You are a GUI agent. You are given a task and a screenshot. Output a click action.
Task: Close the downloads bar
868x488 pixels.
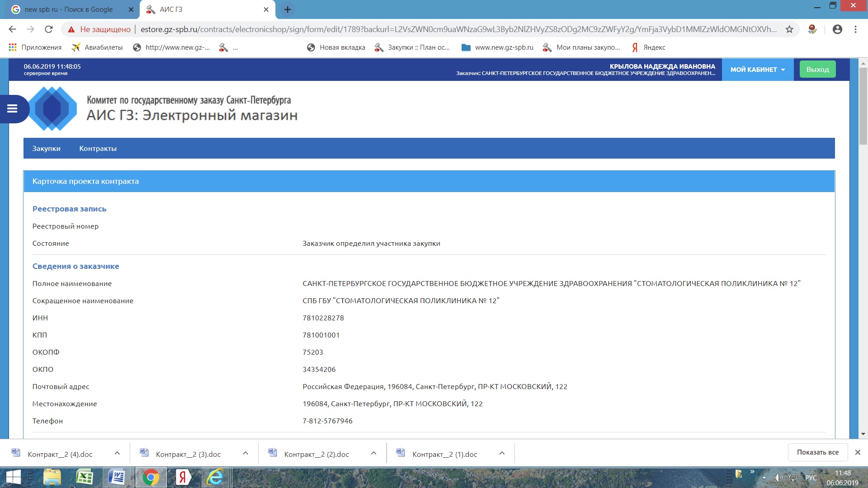point(858,452)
